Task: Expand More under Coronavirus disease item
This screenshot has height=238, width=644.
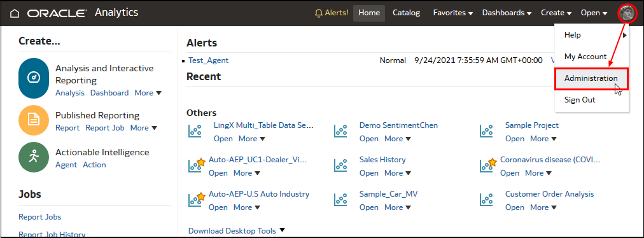Action: (x=538, y=173)
